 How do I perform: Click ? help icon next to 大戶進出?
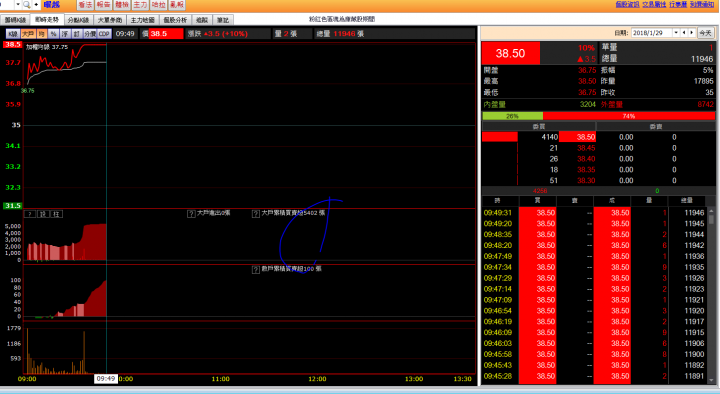point(191,214)
